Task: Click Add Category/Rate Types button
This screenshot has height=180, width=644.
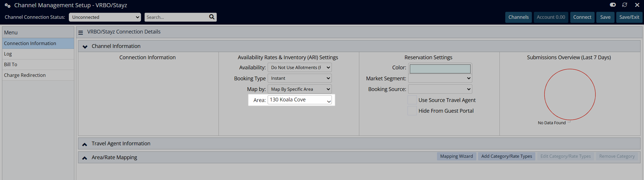Action: tap(507, 156)
